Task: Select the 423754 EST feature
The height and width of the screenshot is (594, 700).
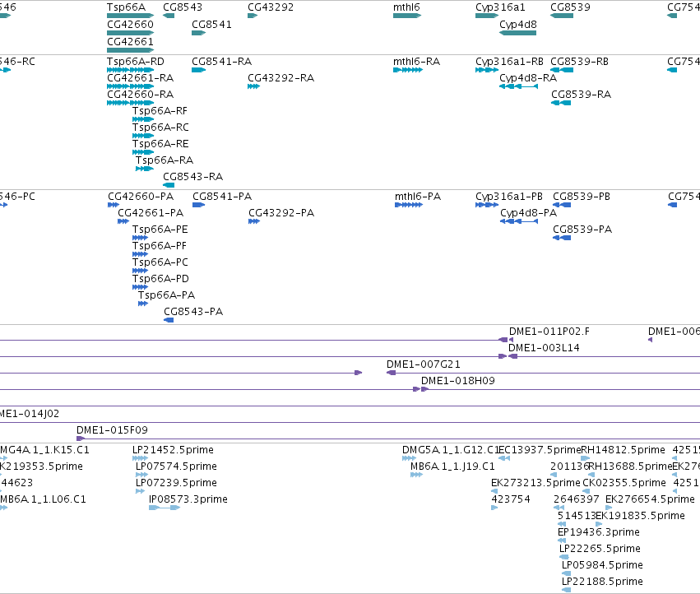Action: [494, 508]
